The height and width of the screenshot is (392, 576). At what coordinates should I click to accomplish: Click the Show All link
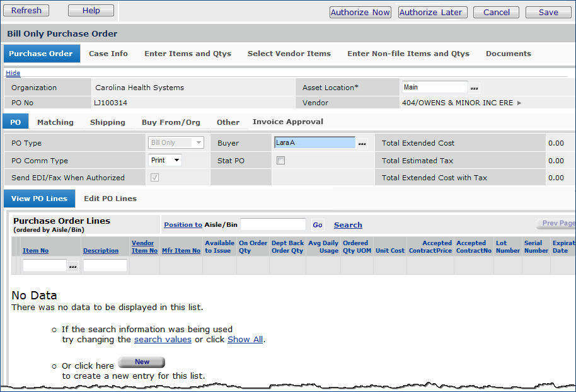point(245,339)
